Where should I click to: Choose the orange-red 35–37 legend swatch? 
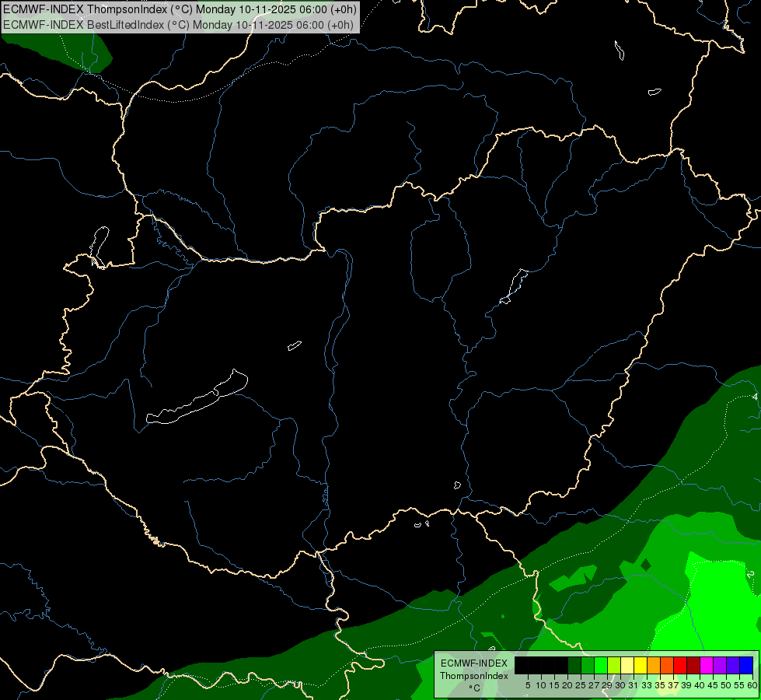pyautogui.click(x=667, y=665)
